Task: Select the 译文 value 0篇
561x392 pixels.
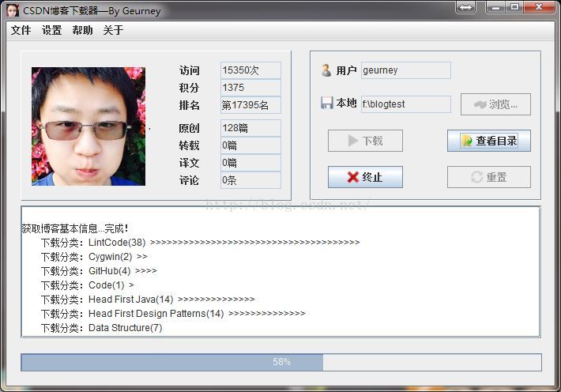Action: (x=250, y=163)
